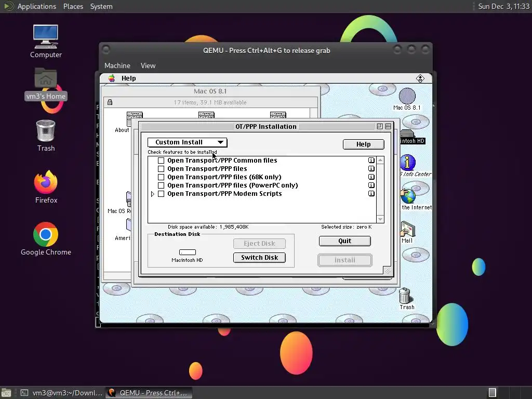The image size is (532, 399).
Task: Open the Apple menu
Action: coord(112,78)
